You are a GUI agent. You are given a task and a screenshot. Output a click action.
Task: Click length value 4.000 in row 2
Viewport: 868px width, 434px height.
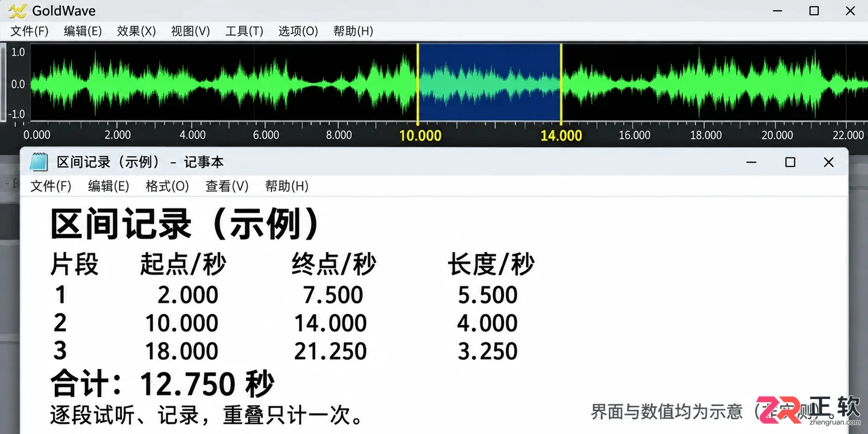point(487,323)
